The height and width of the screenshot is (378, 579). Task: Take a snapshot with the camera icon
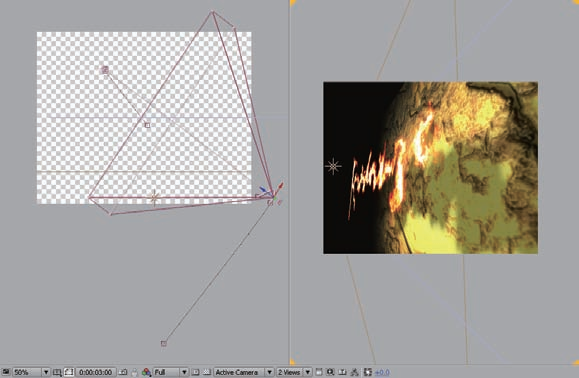point(123,372)
